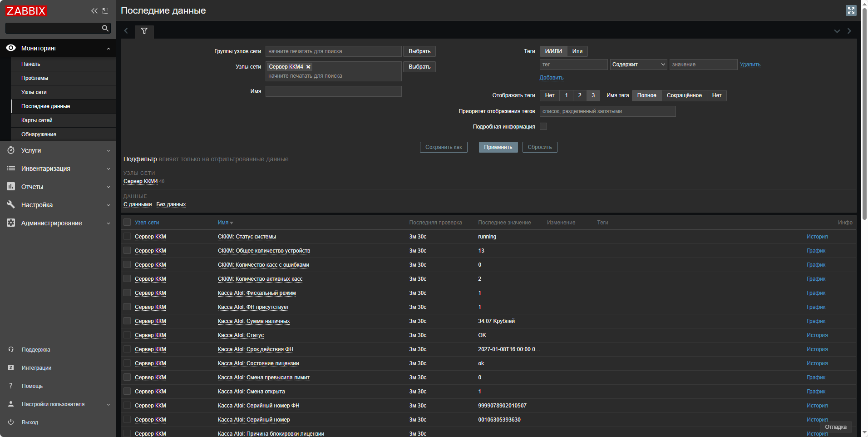Open the Интеграции Z icon
This screenshot has width=868, height=437.
pyautogui.click(x=11, y=367)
